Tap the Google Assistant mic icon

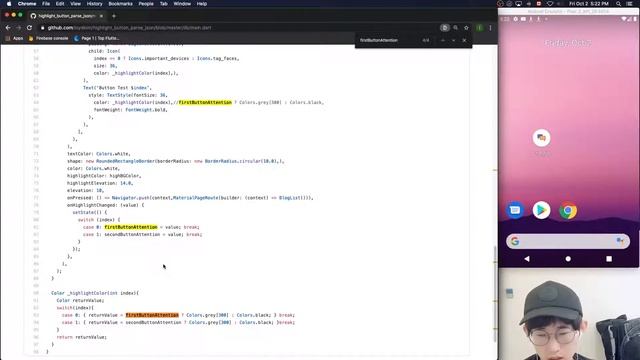pos(620,241)
